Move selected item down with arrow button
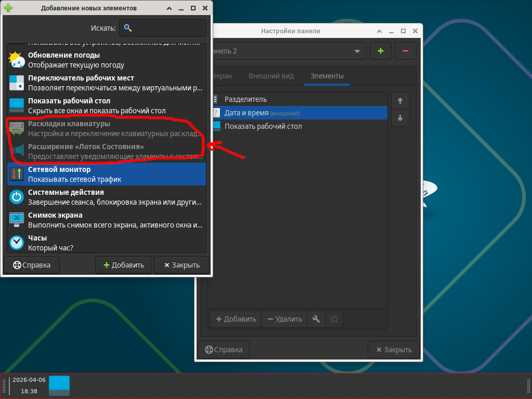532x399 pixels. (400, 118)
